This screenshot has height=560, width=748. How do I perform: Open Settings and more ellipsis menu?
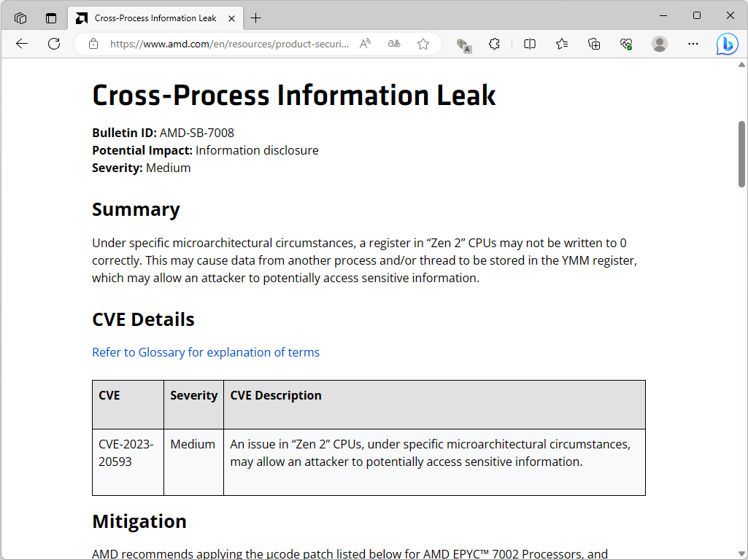coord(693,44)
